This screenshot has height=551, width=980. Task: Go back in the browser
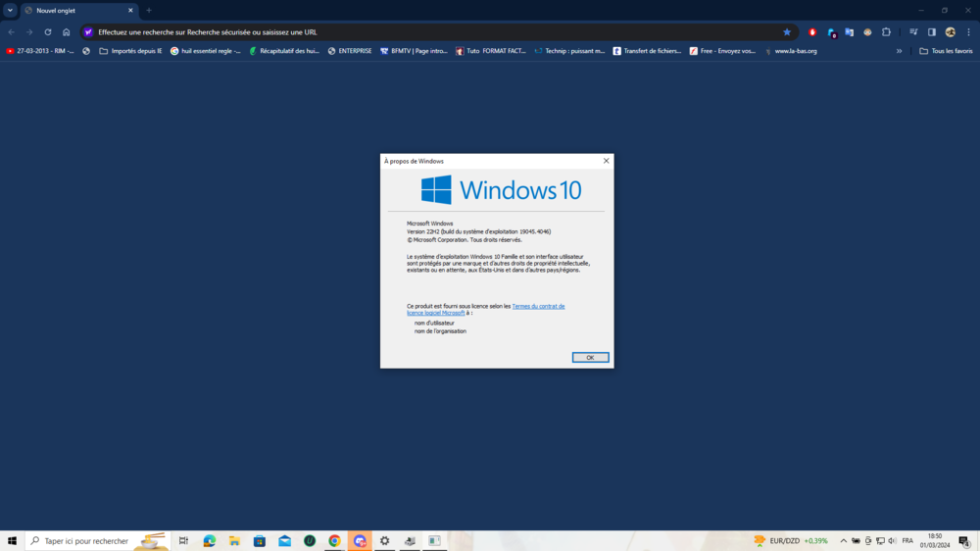11,32
